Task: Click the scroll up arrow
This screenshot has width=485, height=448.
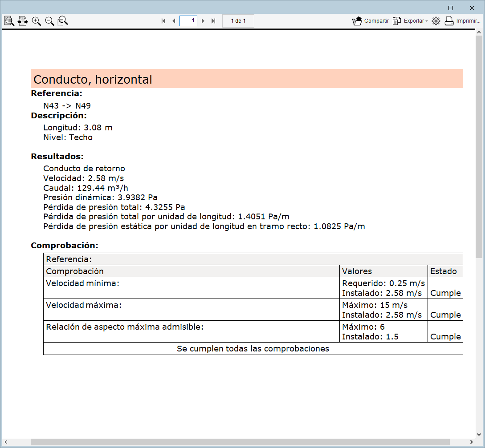Action: click(479, 32)
